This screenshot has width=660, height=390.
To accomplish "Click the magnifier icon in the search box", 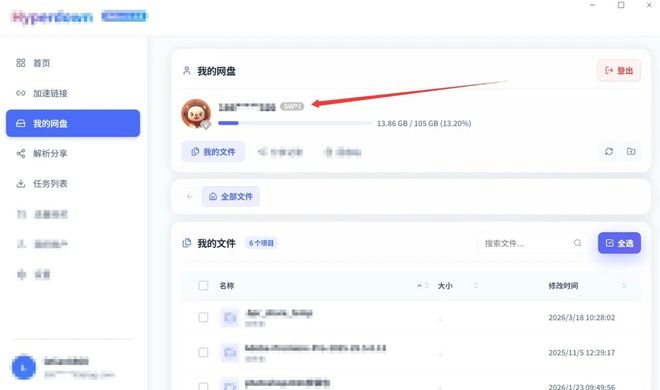I will (578, 243).
